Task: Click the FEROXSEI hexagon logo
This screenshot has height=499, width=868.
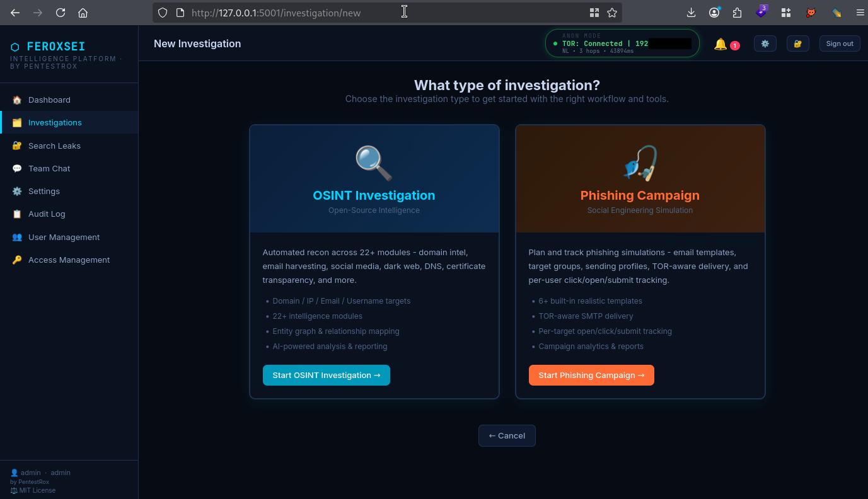Action: 15,47
